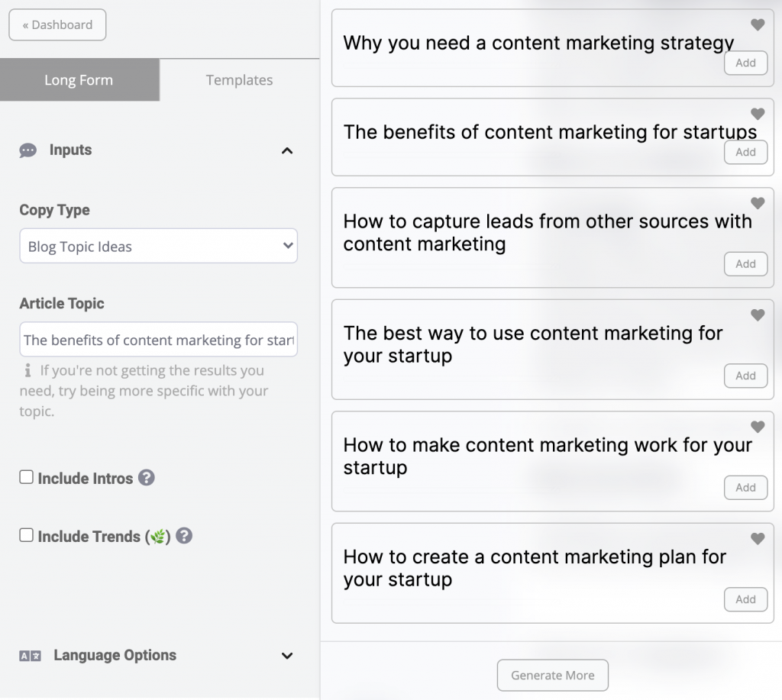Click the Copy Type label
Viewport: 782px width, 700px height.
54,210
